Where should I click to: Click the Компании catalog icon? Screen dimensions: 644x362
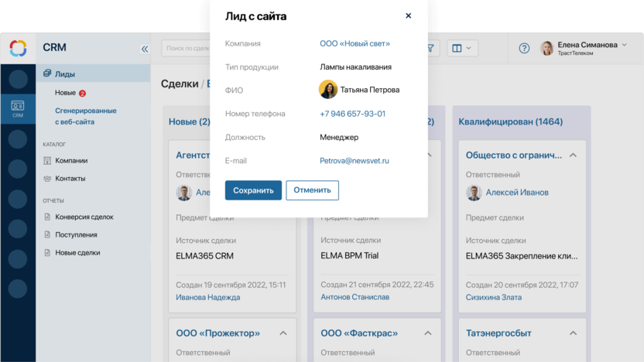point(47,160)
